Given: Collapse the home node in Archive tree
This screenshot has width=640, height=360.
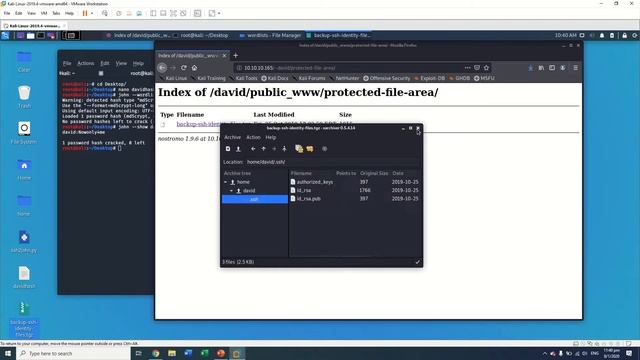Looking at the screenshot, I should (x=226, y=182).
